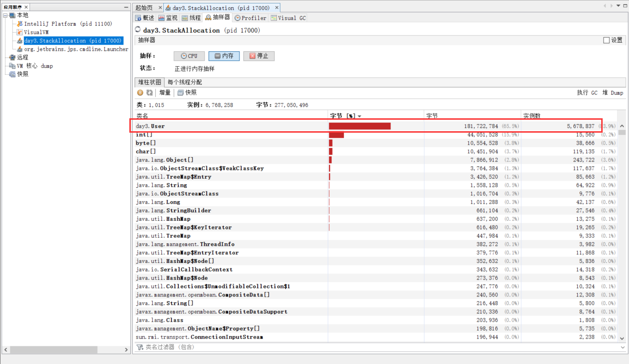
Task: Start CPU sampling button
Action: 189,56
